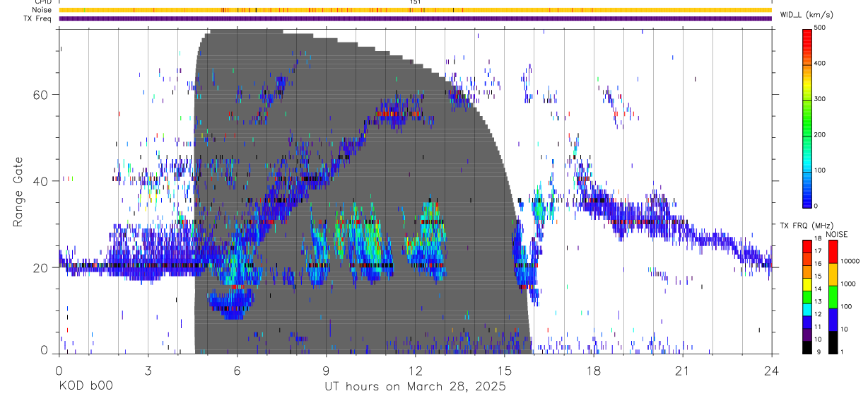Click the 'Noise' label of the top strip

[43, 10]
